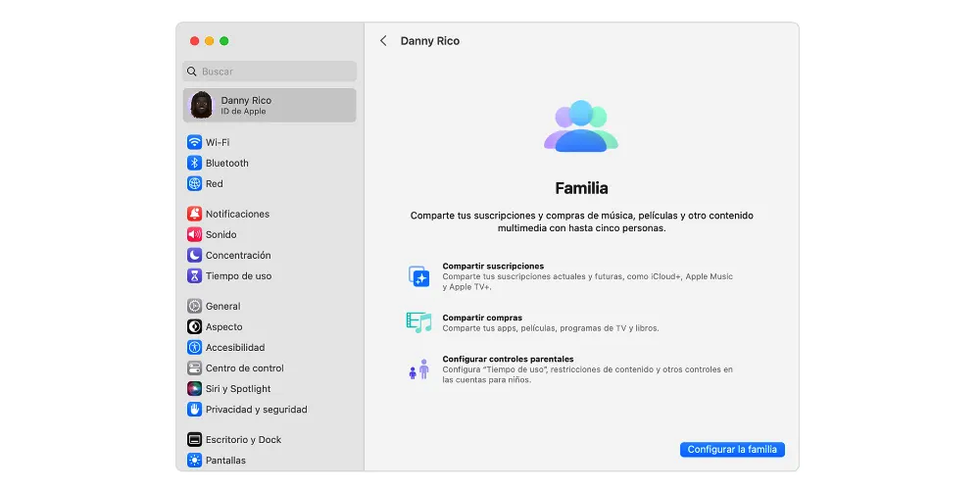
Task: Open the Privacidad y seguridad label
Action: click(x=256, y=410)
